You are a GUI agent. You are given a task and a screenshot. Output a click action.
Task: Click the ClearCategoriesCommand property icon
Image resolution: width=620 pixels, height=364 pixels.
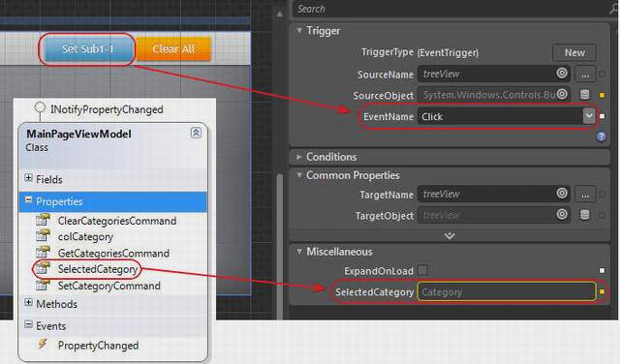click(43, 220)
